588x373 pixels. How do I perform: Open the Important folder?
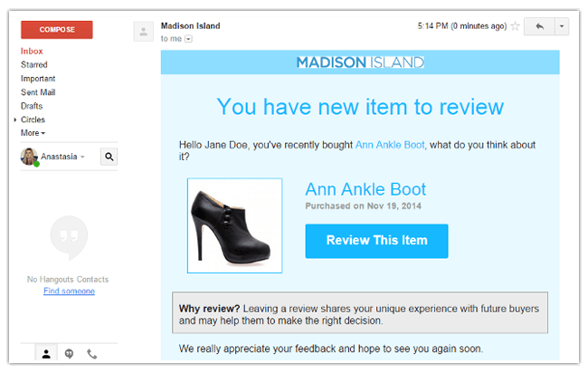point(38,79)
